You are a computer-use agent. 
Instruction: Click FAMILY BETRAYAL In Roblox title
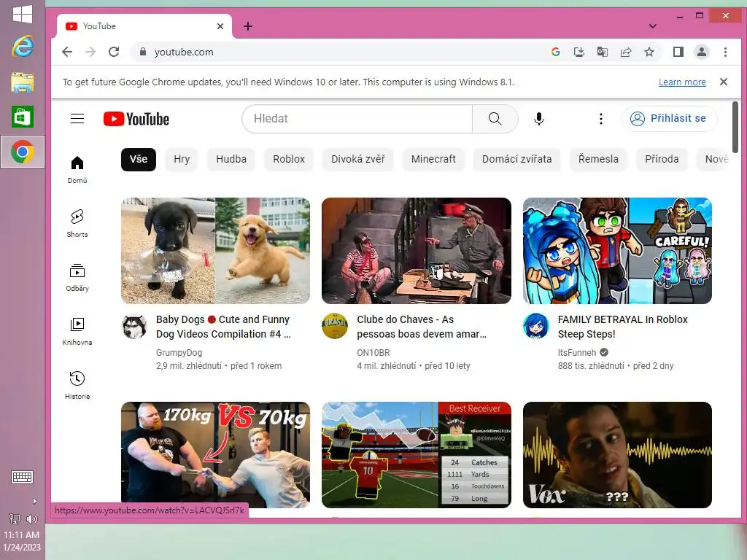623,327
